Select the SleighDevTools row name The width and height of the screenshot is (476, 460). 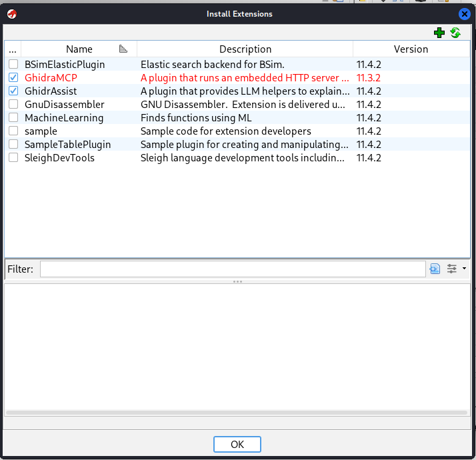[59, 158]
